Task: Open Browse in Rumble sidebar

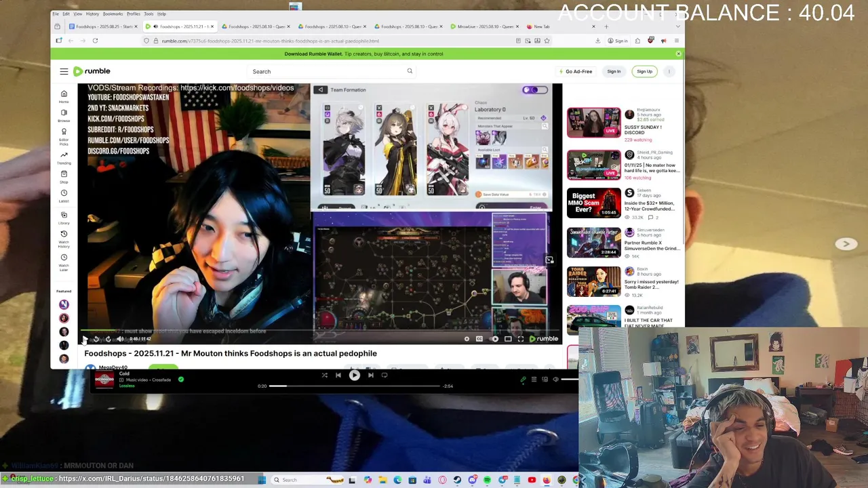Action: [64, 115]
